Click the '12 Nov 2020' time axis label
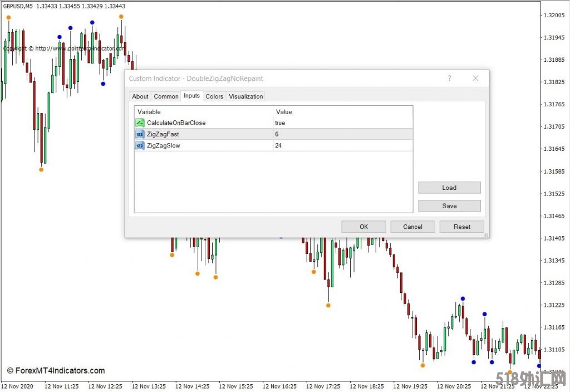The height and width of the screenshot is (392, 570). [x=17, y=386]
